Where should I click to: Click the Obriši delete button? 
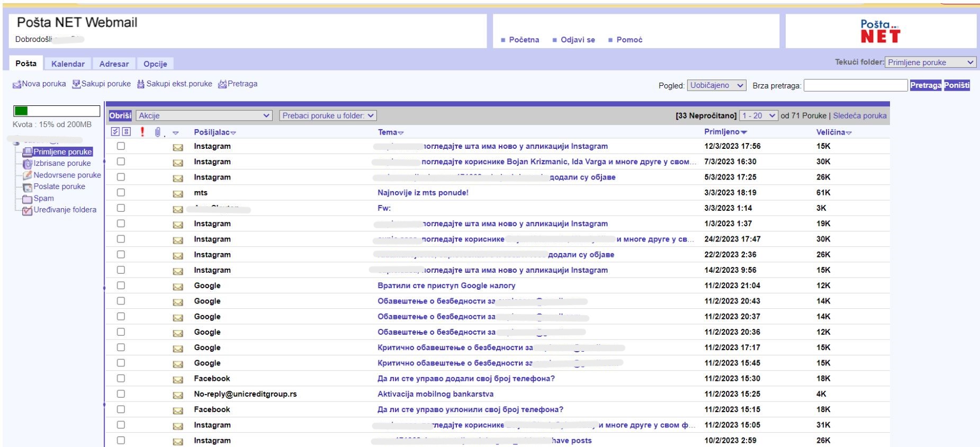[120, 115]
